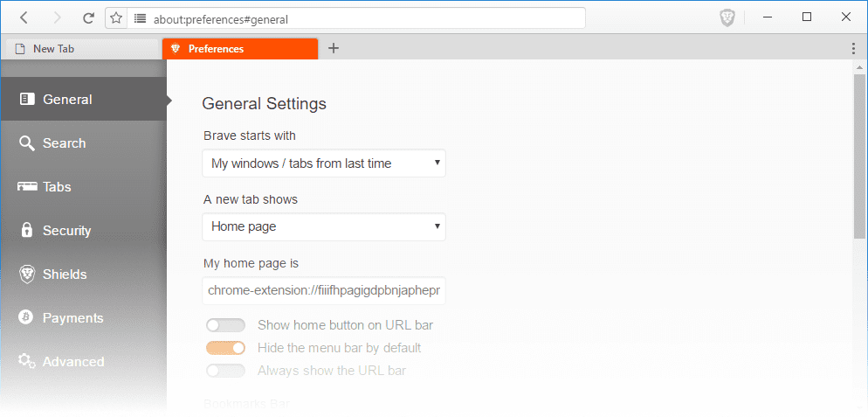Viewport: 868px width, 417px height.
Task: Click the Brave lion shield icon
Action: [727, 17]
